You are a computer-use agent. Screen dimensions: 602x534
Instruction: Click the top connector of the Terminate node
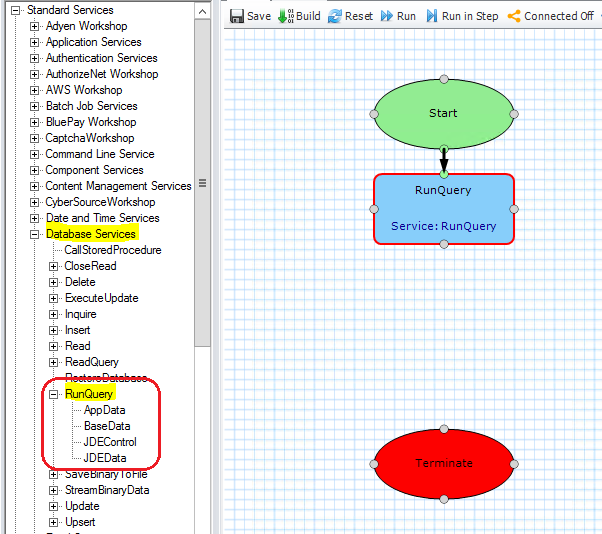pos(444,429)
